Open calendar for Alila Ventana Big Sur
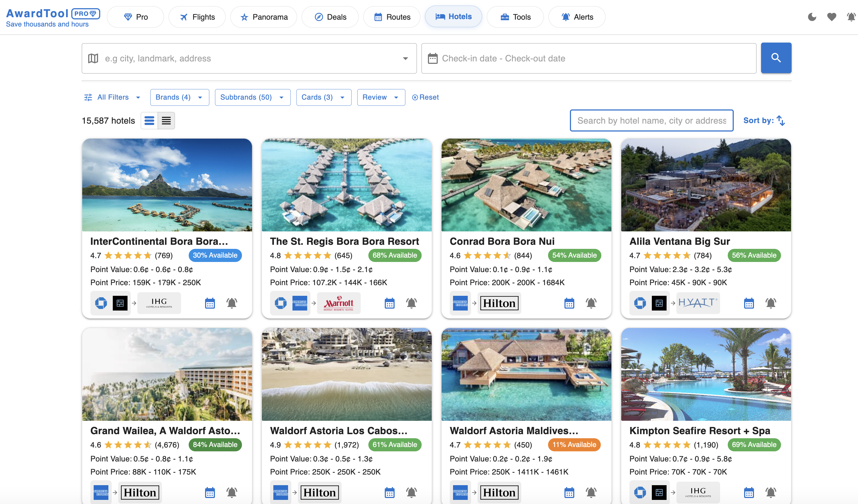The height and width of the screenshot is (504, 858). [x=749, y=303]
